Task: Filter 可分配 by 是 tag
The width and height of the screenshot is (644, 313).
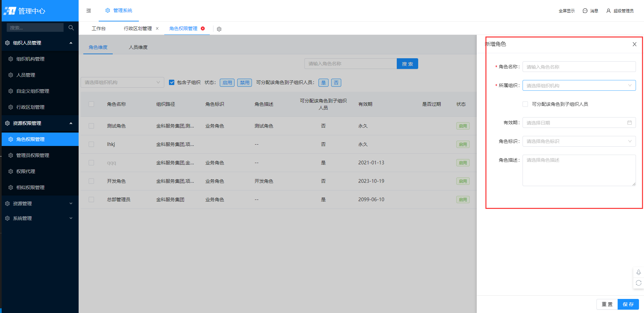Action: [324, 83]
